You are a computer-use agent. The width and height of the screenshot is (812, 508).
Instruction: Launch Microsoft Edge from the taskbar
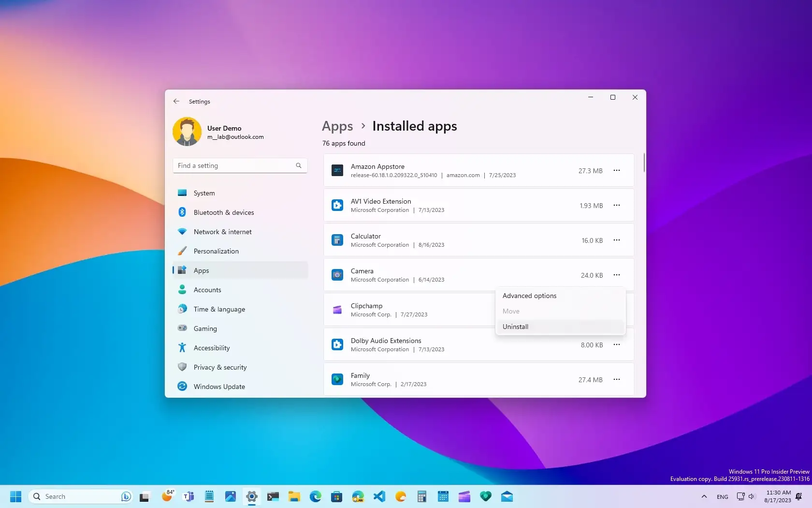315,496
